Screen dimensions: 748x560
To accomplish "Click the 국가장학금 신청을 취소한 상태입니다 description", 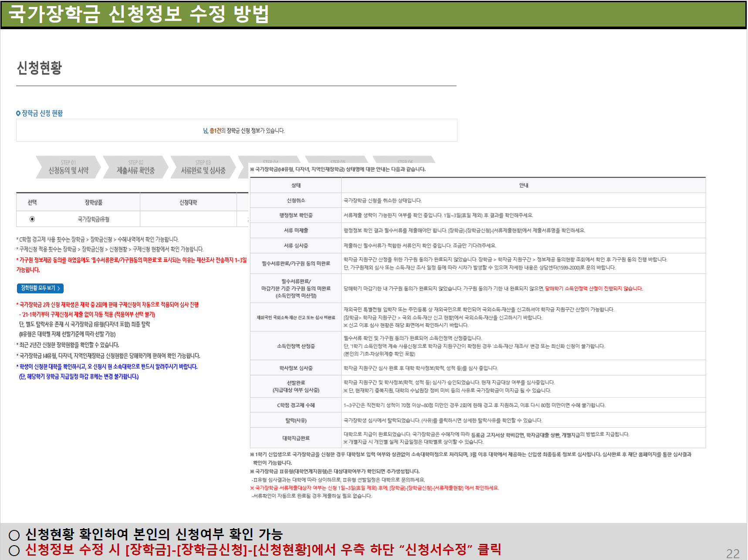I will tap(382, 201).
